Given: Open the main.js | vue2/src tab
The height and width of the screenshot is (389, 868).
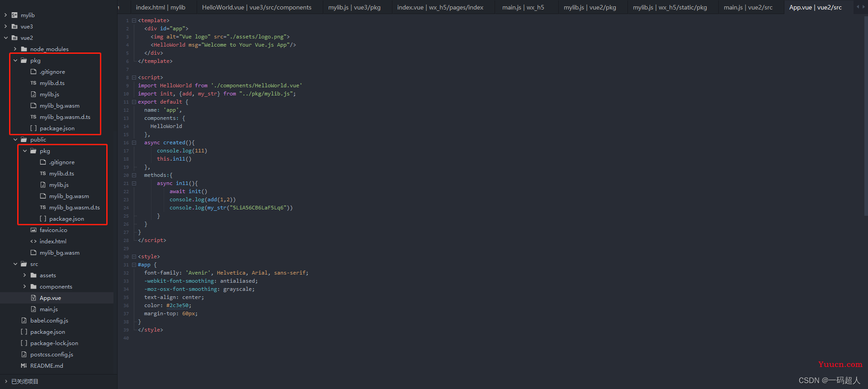Looking at the screenshot, I should [x=748, y=7].
